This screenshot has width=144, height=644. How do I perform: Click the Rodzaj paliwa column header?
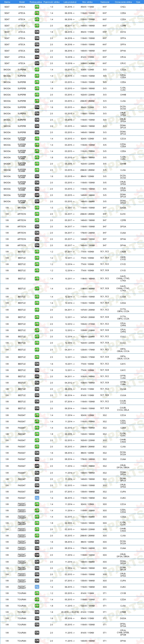tap(36, 2)
